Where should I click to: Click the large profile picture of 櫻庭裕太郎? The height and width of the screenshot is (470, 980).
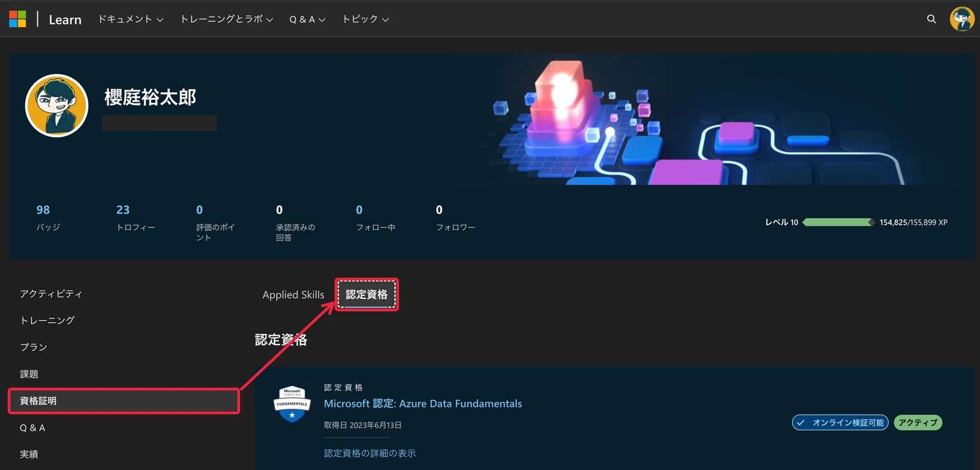pyautogui.click(x=56, y=105)
